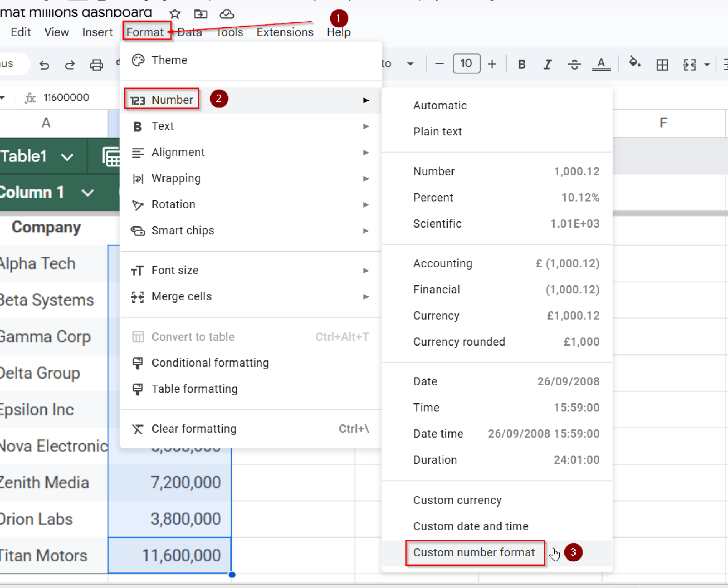Click the Redo arrow icon
The width and height of the screenshot is (728, 588).
point(70,65)
